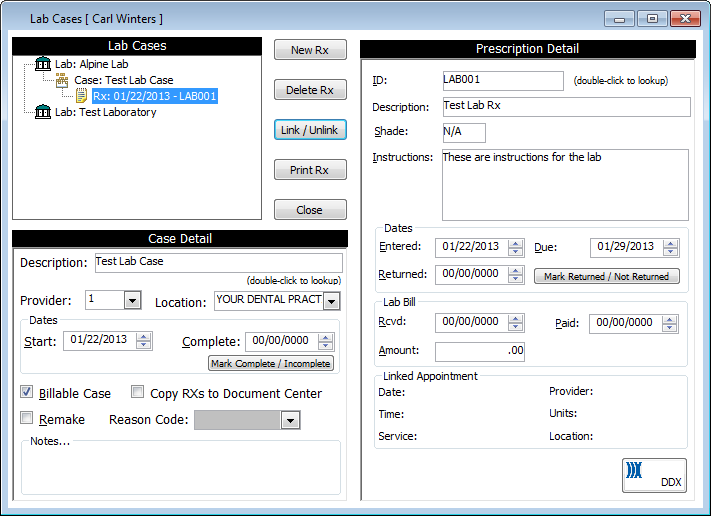The image size is (711, 516).
Task: Click the Instructions text area
Action: (565, 185)
